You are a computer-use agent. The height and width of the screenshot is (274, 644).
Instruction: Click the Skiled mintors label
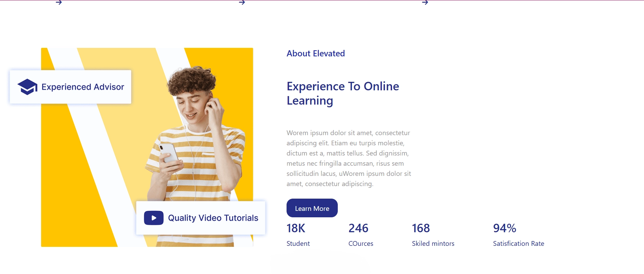pyautogui.click(x=433, y=243)
